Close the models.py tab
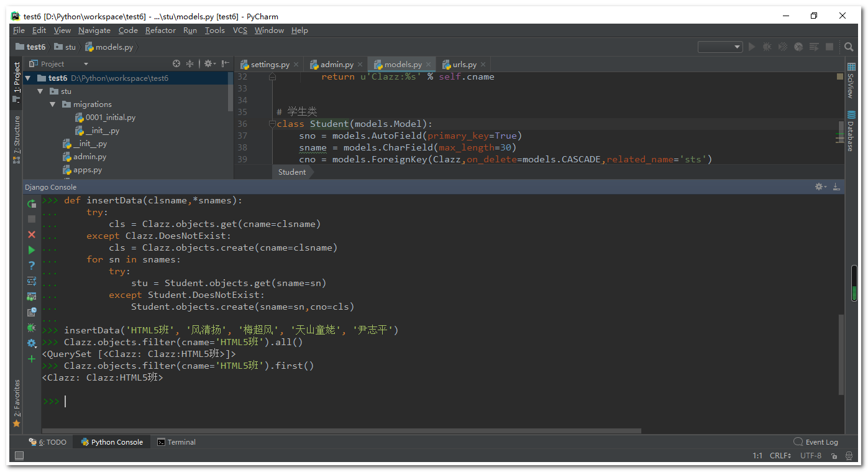 pyautogui.click(x=428, y=64)
